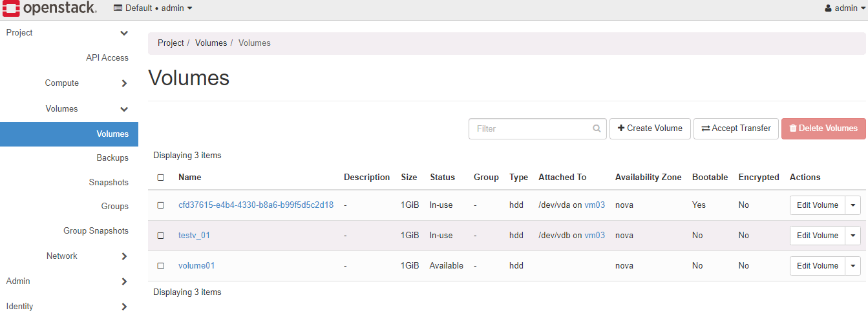This screenshot has width=868, height=315.
Task: Open actions dropdown arrow for volume01
Action: tap(853, 266)
